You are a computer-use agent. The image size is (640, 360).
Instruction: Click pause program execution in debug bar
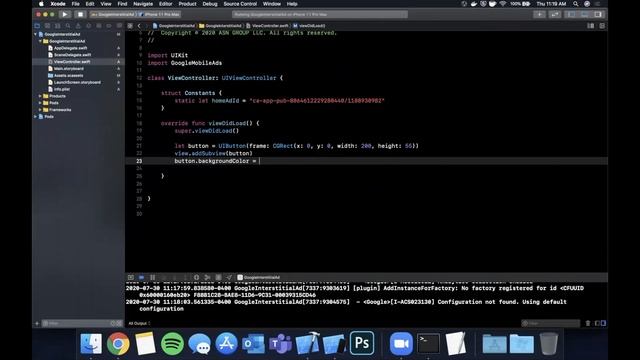152,277
